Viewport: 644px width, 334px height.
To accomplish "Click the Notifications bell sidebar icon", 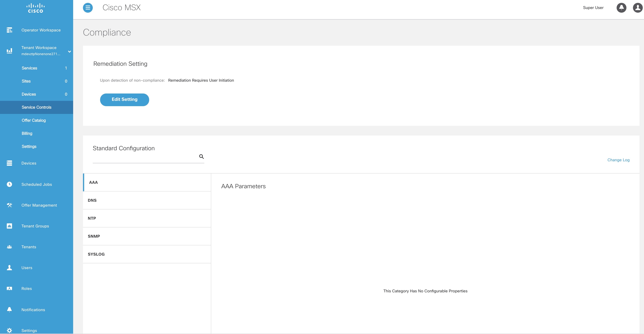I will [x=9, y=310].
